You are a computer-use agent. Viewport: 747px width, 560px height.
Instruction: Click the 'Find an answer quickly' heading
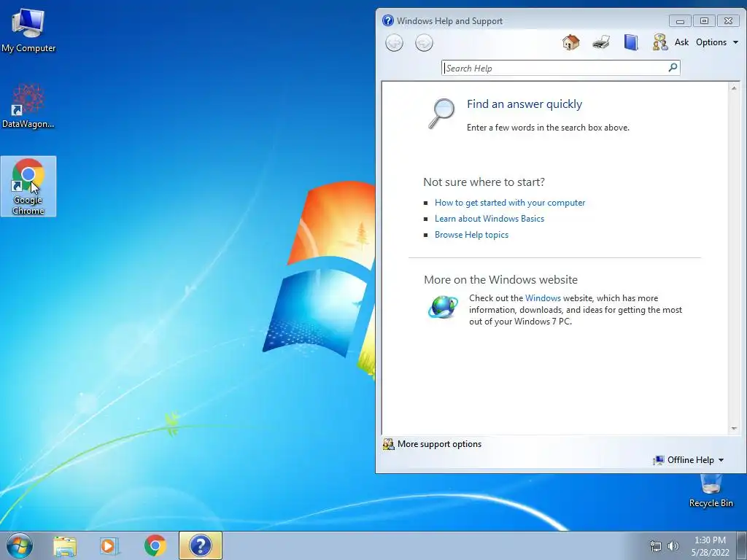(x=525, y=104)
